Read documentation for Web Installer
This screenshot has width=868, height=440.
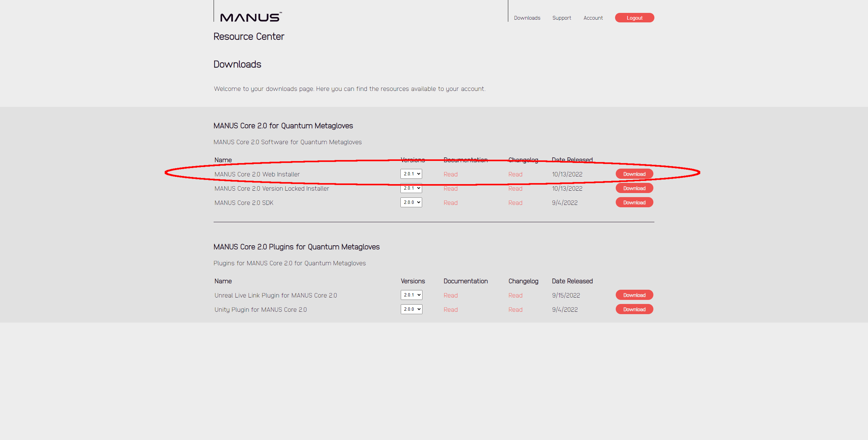tap(450, 174)
